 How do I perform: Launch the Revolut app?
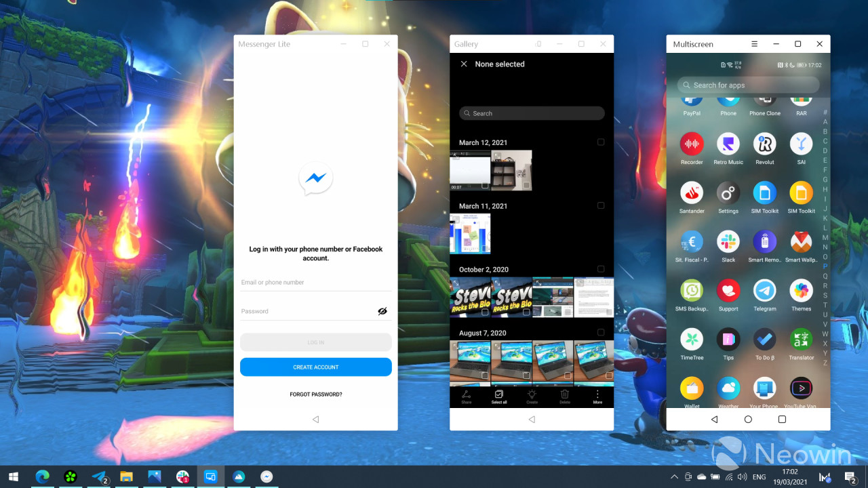(765, 144)
